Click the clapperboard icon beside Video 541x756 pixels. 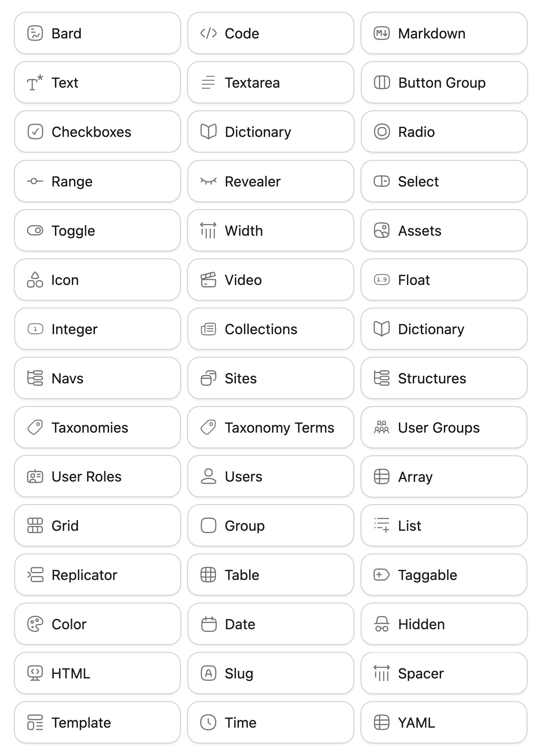point(208,280)
